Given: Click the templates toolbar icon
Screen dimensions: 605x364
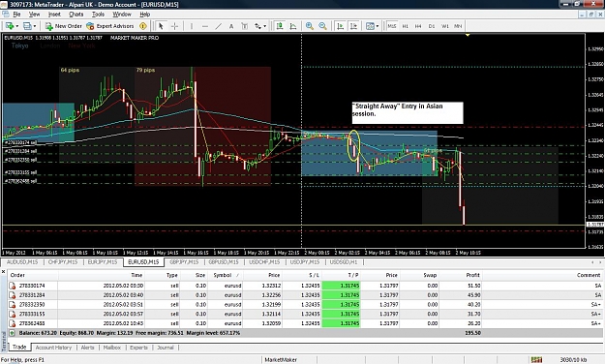Looking at the screenshot, I should 370,26.
